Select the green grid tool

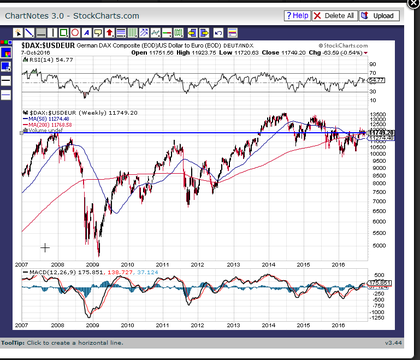coord(178,33)
